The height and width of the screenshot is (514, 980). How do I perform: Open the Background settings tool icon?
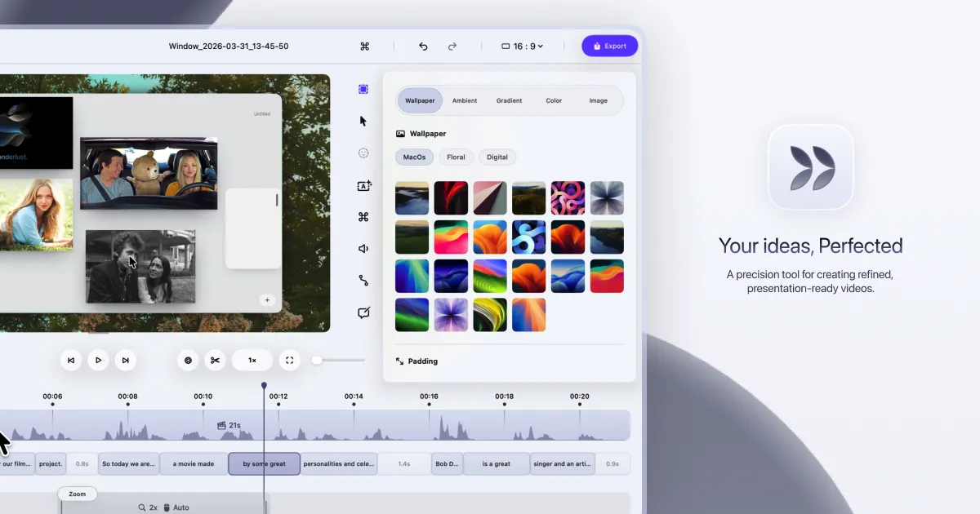point(363,89)
